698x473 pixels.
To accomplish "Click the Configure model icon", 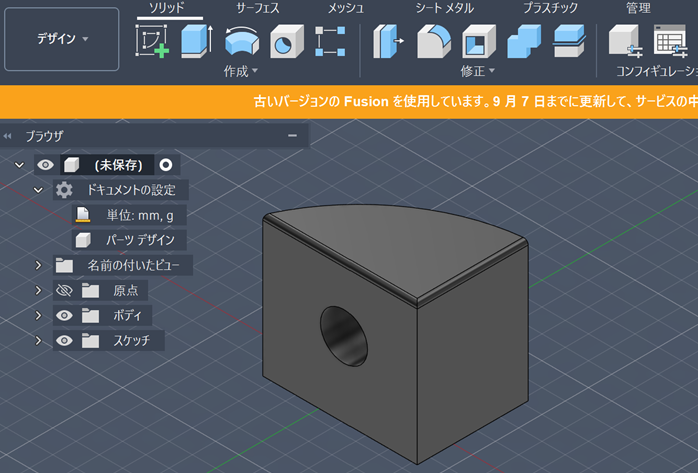I will pos(625,41).
